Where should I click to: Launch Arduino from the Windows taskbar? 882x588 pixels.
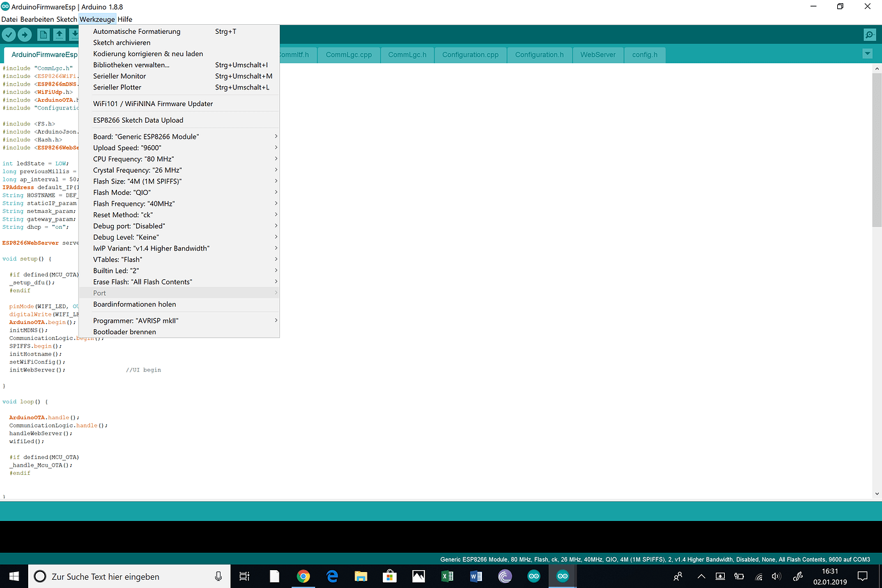534,576
